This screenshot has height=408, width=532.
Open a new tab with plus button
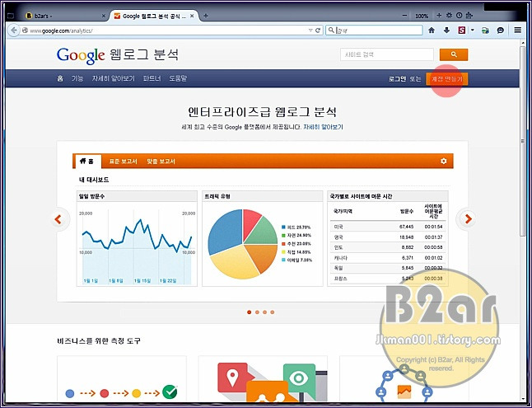[206, 16]
